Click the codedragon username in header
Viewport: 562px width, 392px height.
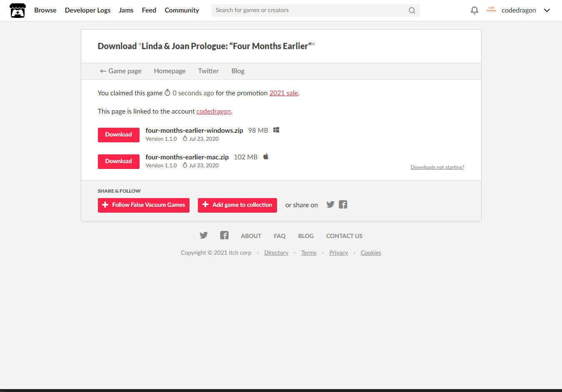pyautogui.click(x=519, y=10)
